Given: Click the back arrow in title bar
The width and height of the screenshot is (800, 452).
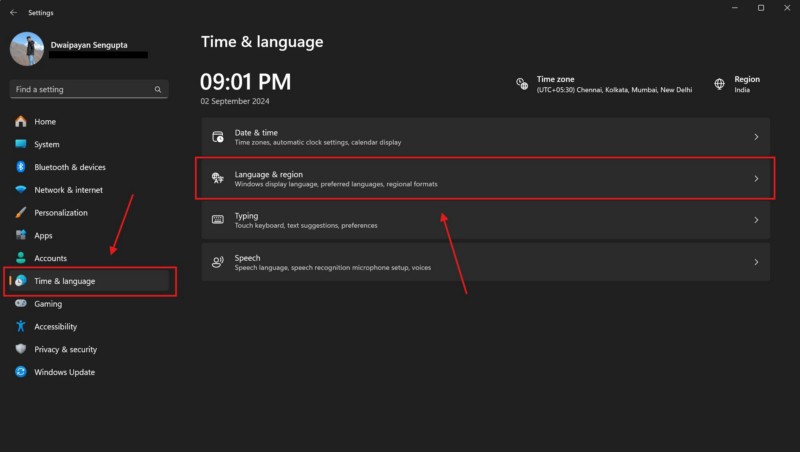Looking at the screenshot, I should [13, 12].
